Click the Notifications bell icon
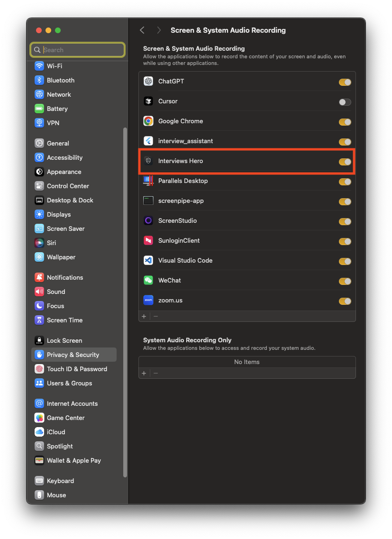The width and height of the screenshot is (392, 539). click(39, 277)
